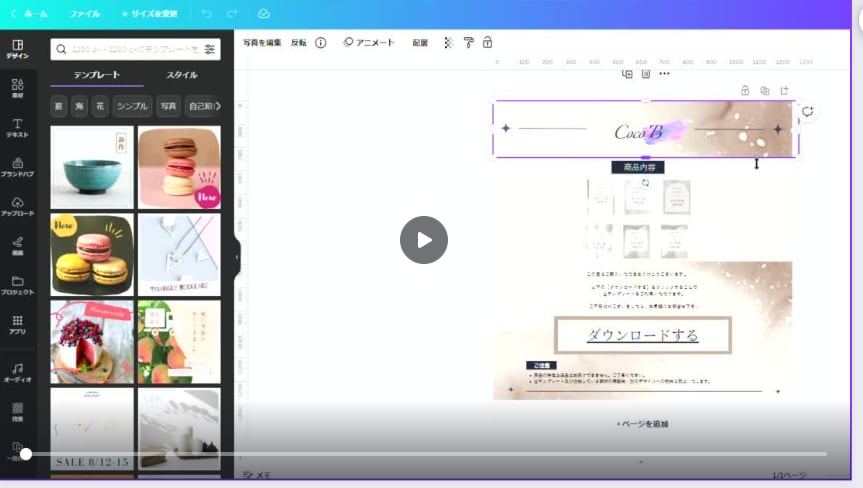The height and width of the screenshot is (488, 863).
Task: Open the デザイン sidebar panel
Action: point(18,49)
